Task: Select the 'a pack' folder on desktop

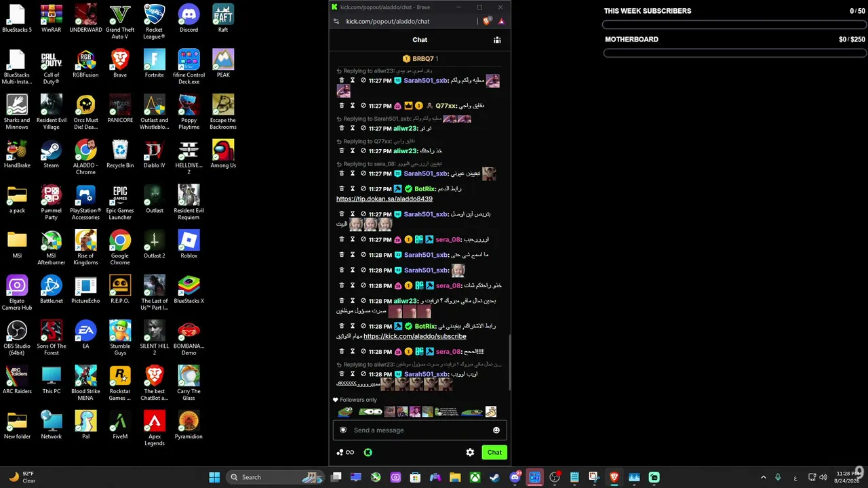Action: [17, 199]
